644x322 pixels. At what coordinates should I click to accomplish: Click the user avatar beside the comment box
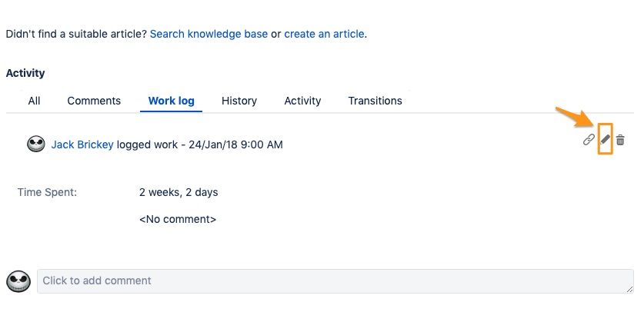coord(18,281)
